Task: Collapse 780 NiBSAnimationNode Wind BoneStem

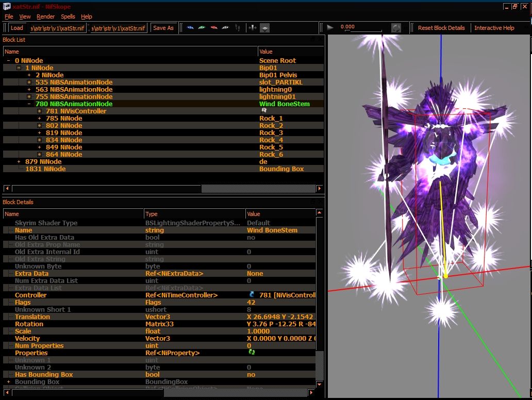Action: click(29, 104)
